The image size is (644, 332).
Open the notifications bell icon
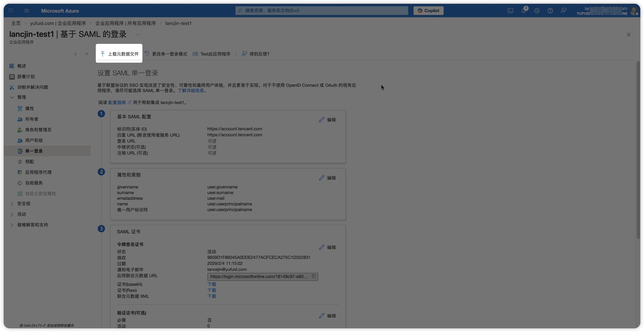pos(524,11)
